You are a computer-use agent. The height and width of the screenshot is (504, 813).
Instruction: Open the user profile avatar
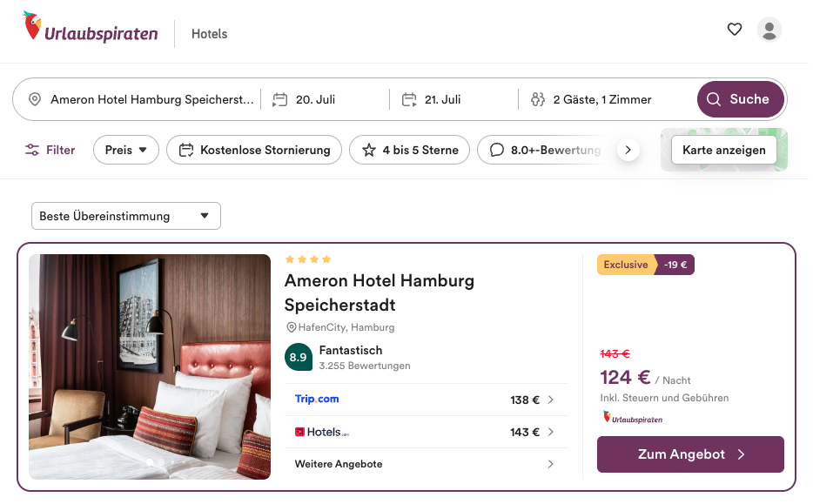769,30
